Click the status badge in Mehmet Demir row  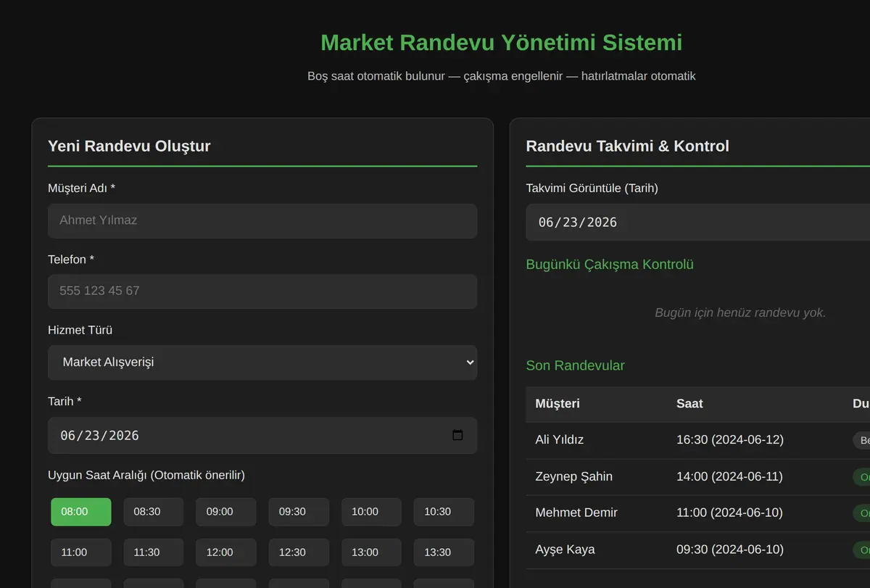coord(861,513)
